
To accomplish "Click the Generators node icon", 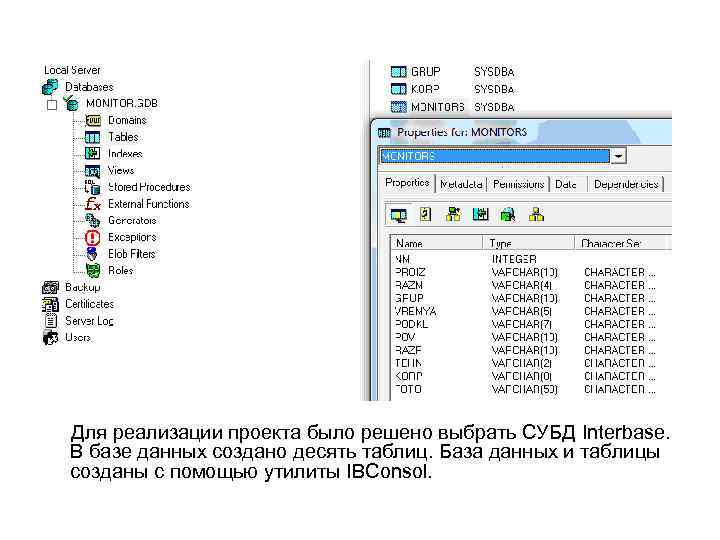I will tap(92, 220).
